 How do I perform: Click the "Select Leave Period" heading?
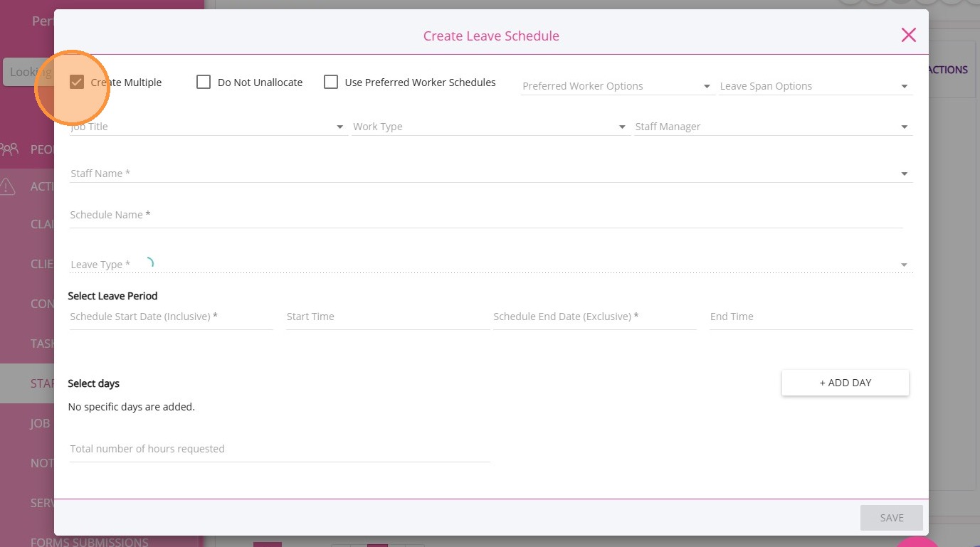(x=112, y=296)
